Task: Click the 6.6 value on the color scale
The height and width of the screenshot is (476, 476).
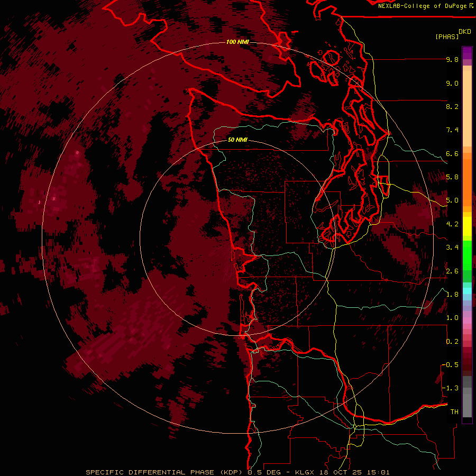Action: (452, 153)
